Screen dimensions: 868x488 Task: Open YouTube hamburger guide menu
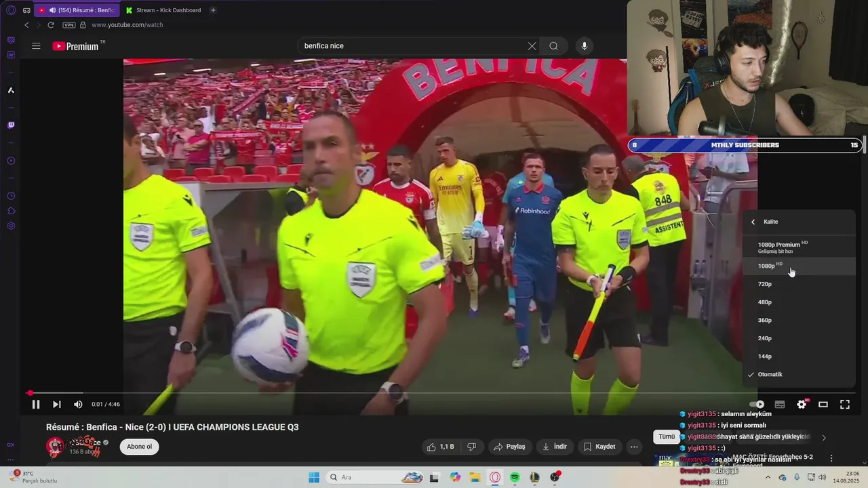(36, 46)
